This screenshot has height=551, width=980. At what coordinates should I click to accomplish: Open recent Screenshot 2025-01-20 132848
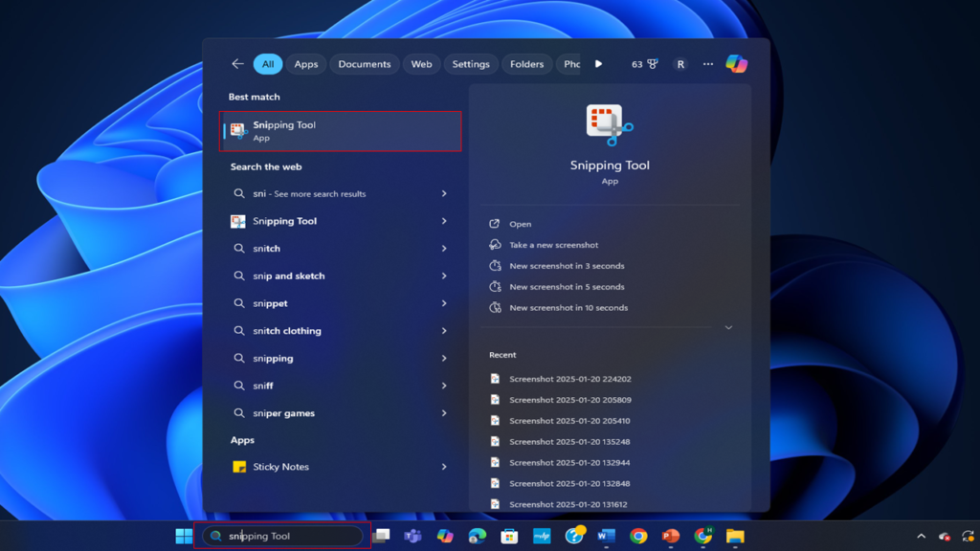point(569,483)
